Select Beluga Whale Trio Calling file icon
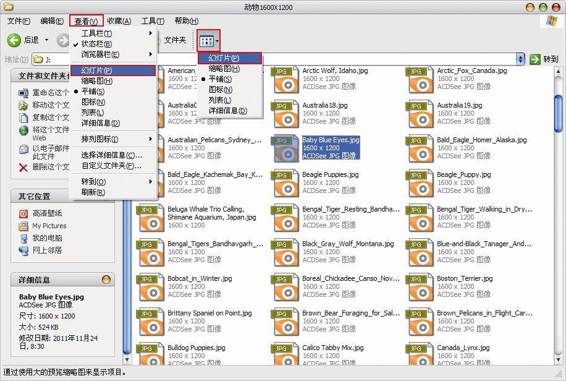Screen dimensions: 566x381 (150, 218)
